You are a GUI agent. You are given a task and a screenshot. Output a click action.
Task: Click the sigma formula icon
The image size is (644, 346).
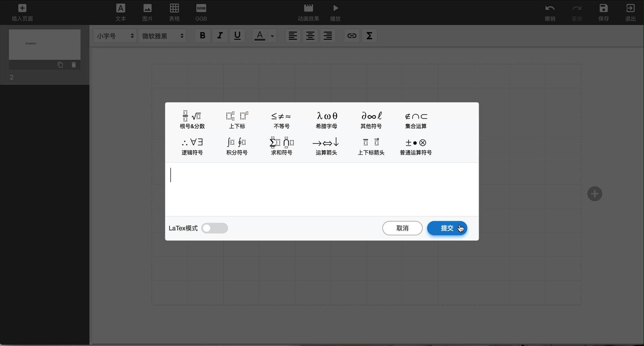point(369,36)
